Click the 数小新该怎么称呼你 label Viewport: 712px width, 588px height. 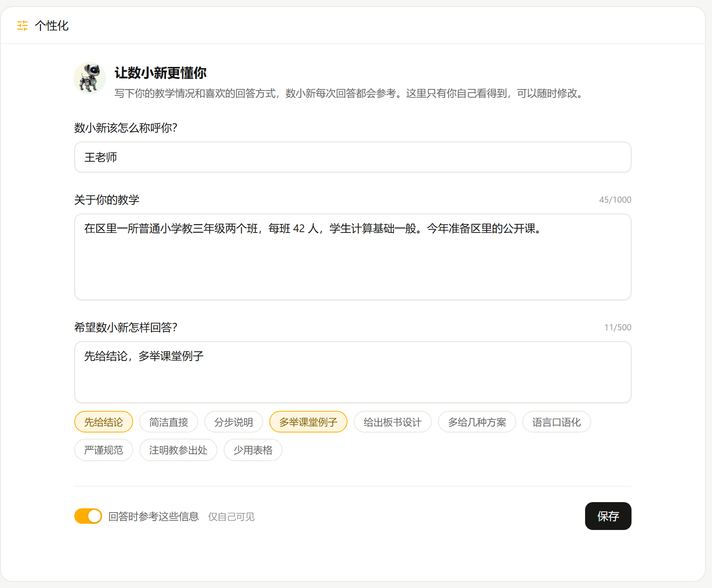(x=126, y=128)
